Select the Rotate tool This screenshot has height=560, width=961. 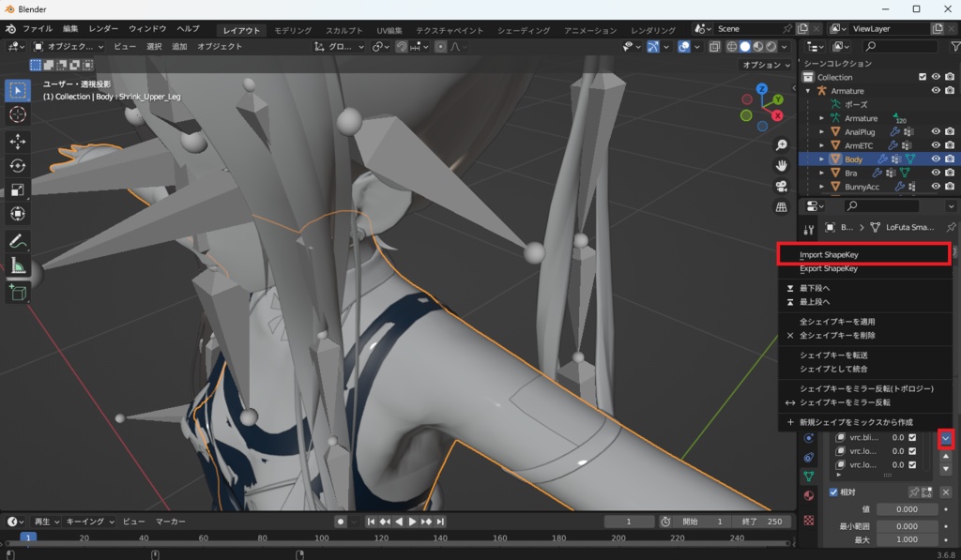tap(18, 165)
